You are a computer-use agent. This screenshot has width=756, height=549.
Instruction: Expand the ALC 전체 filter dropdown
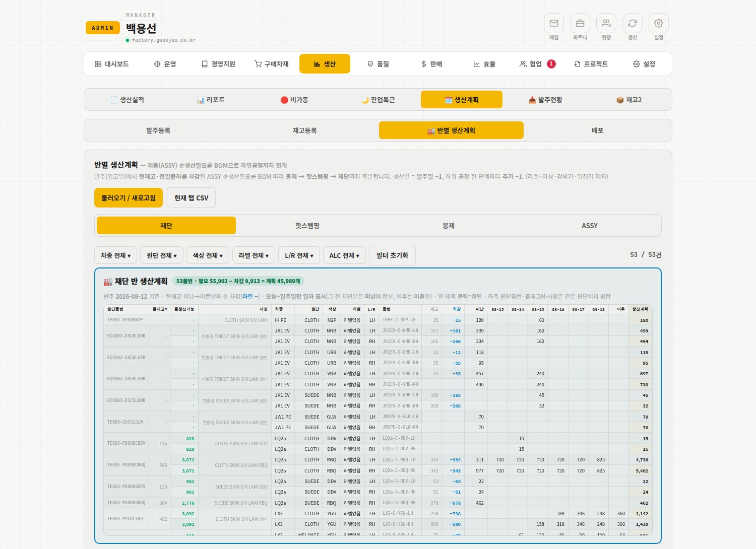point(345,255)
